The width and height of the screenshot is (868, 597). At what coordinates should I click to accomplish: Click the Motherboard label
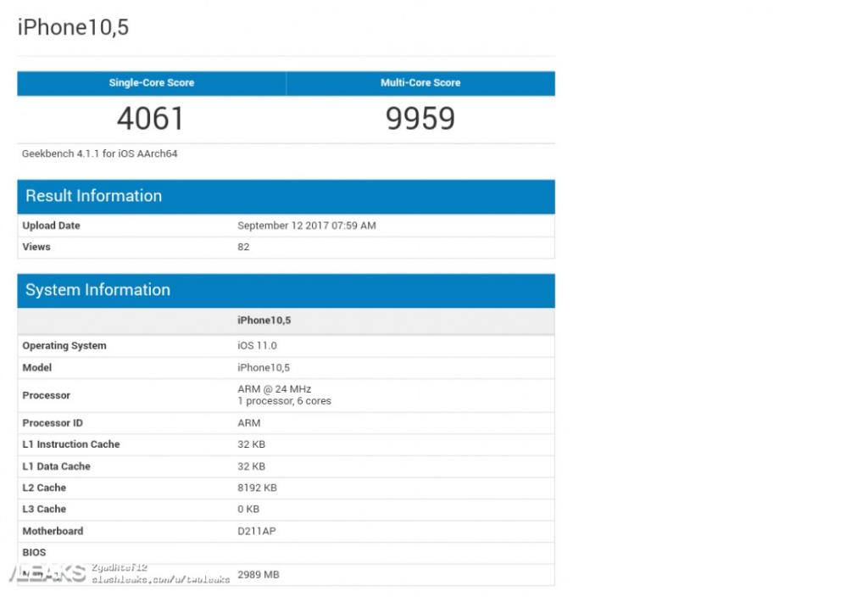click(53, 531)
